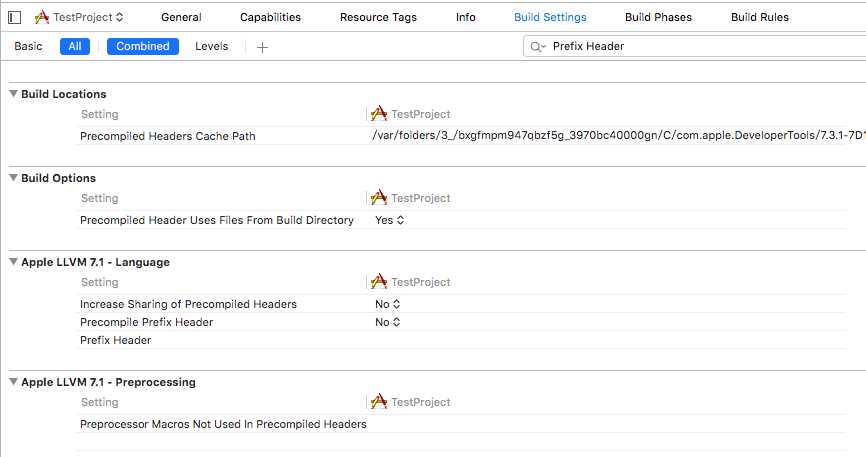Select Preprocessor Macros Not Used In Precompiled Headers
Screen dimensions: 866x457
[223, 424]
